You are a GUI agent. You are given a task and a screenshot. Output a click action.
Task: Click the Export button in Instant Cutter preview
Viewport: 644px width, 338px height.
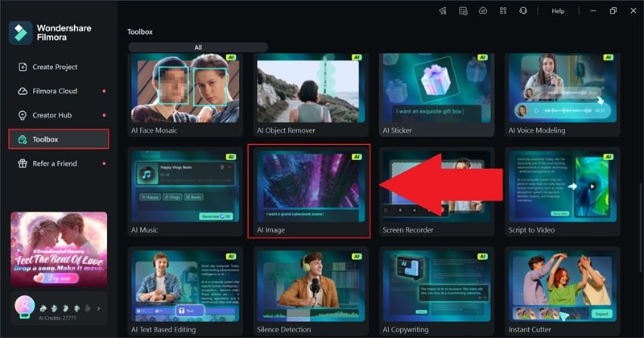[601, 314]
